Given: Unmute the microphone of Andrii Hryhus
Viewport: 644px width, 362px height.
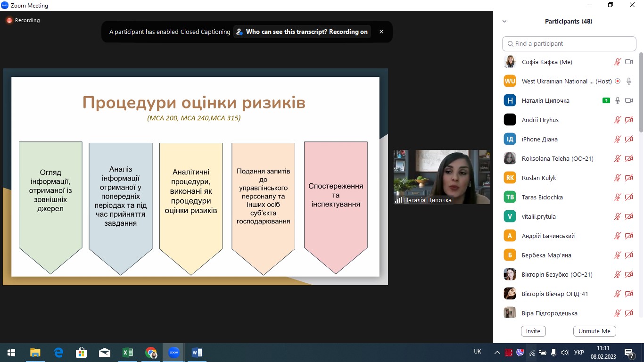Looking at the screenshot, I should [x=617, y=119].
